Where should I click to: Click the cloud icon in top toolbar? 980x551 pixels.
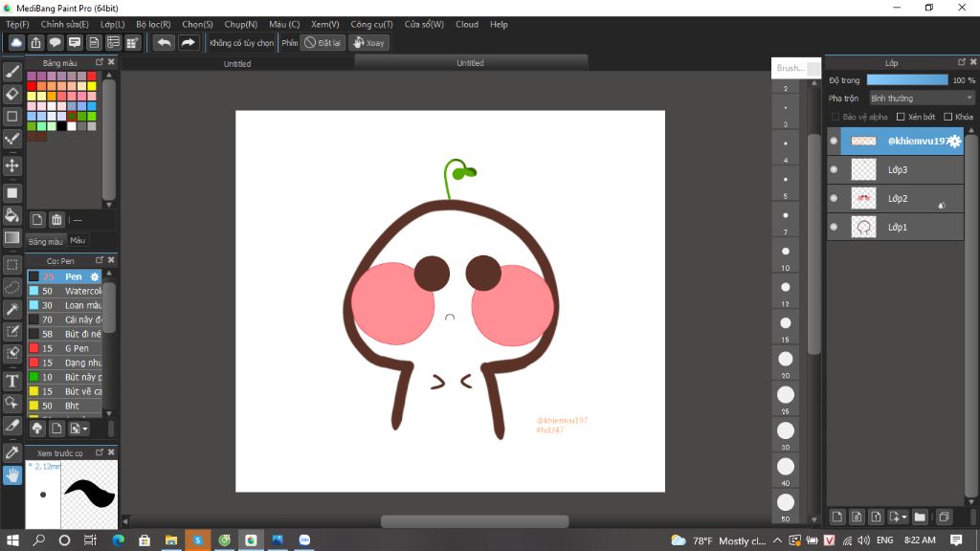[16, 42]
